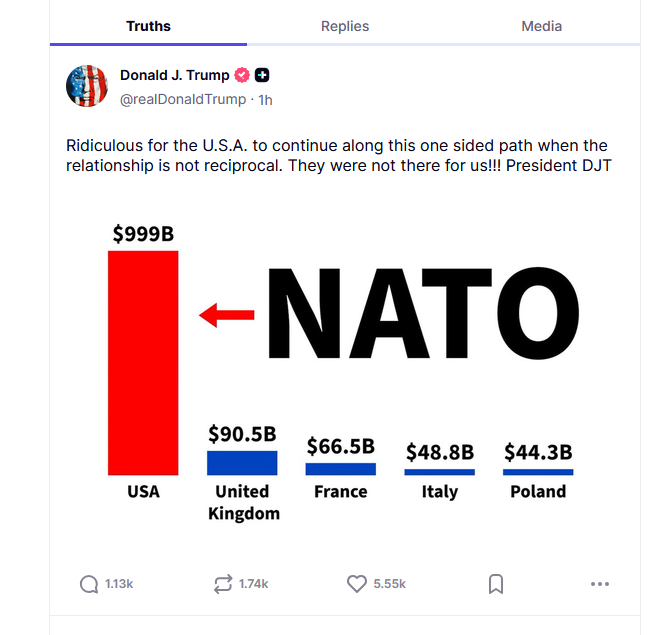663x635 pixels.
Task: Click the plus badge beside the name
Action: (262, 75)
